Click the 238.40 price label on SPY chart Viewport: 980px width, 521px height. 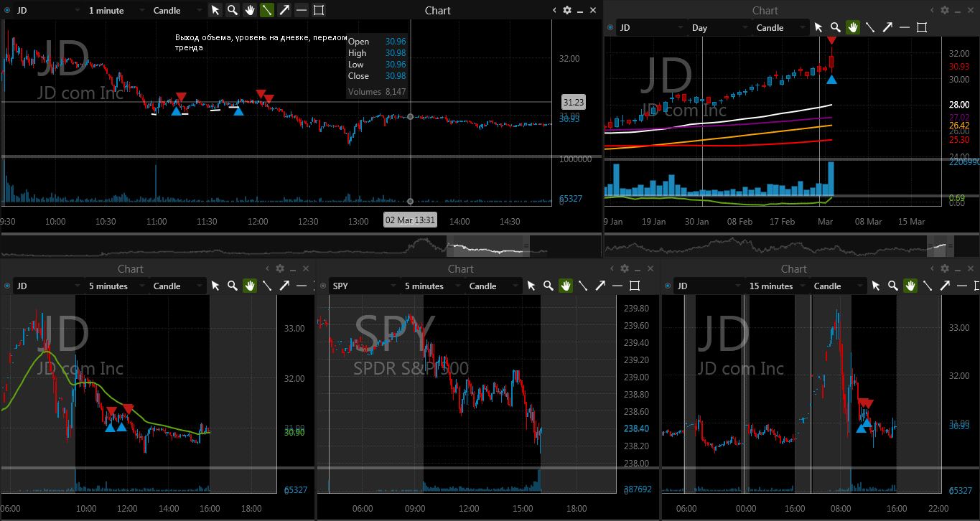click(637, 428)
